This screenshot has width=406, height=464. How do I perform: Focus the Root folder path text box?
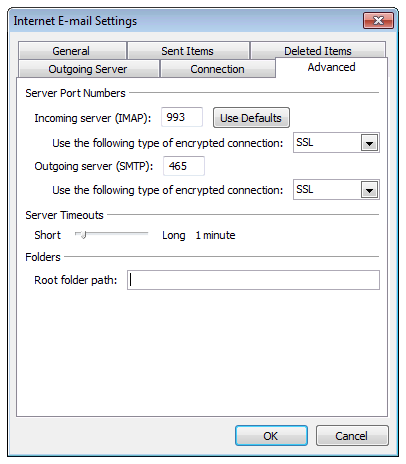[253, 280]
